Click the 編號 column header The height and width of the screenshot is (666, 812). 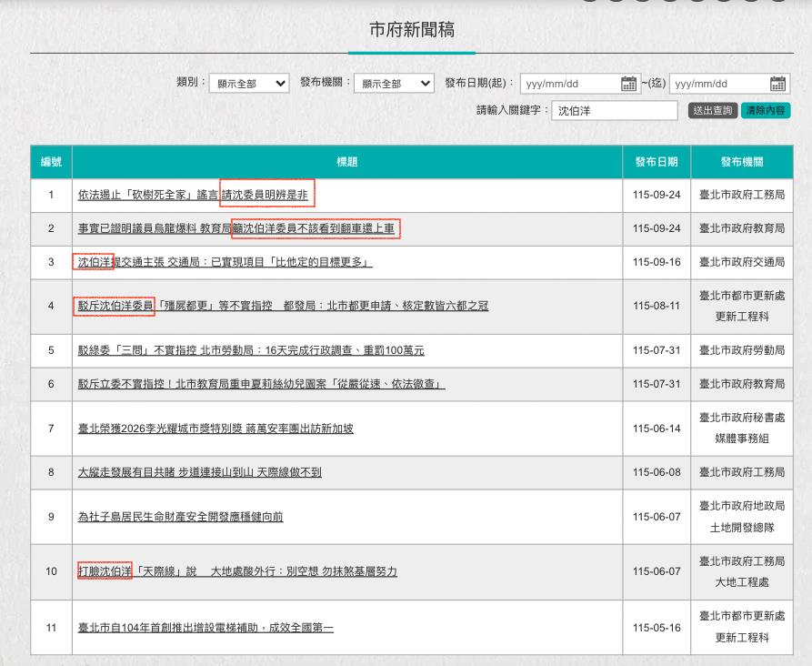[51, 162]
